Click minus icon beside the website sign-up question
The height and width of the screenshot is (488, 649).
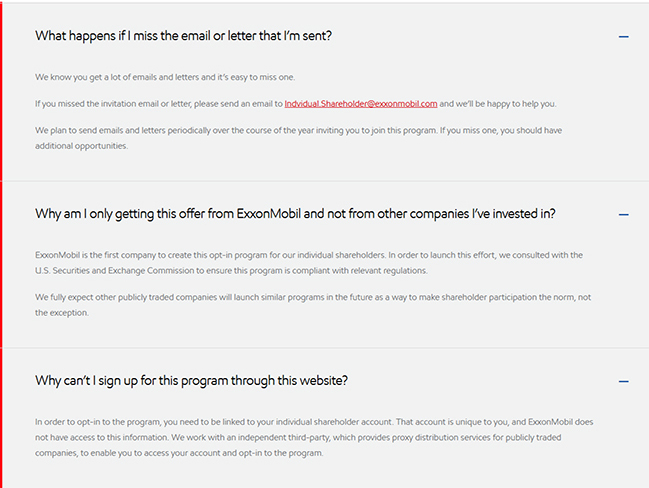point(624,381)
